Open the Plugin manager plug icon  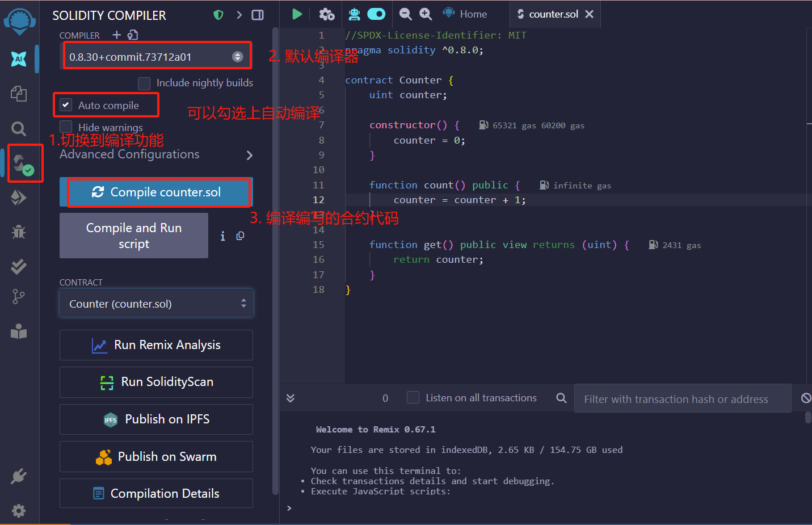(x=19, y=476)
